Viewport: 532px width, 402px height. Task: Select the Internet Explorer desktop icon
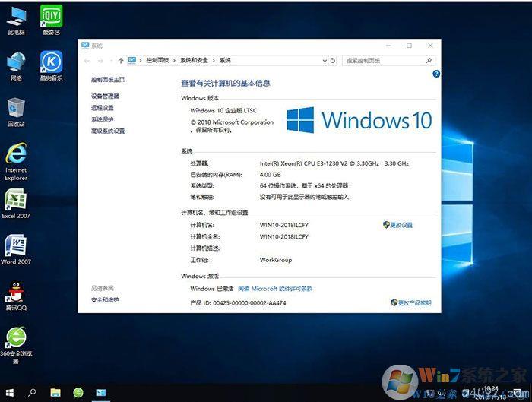tap(16, 155)
